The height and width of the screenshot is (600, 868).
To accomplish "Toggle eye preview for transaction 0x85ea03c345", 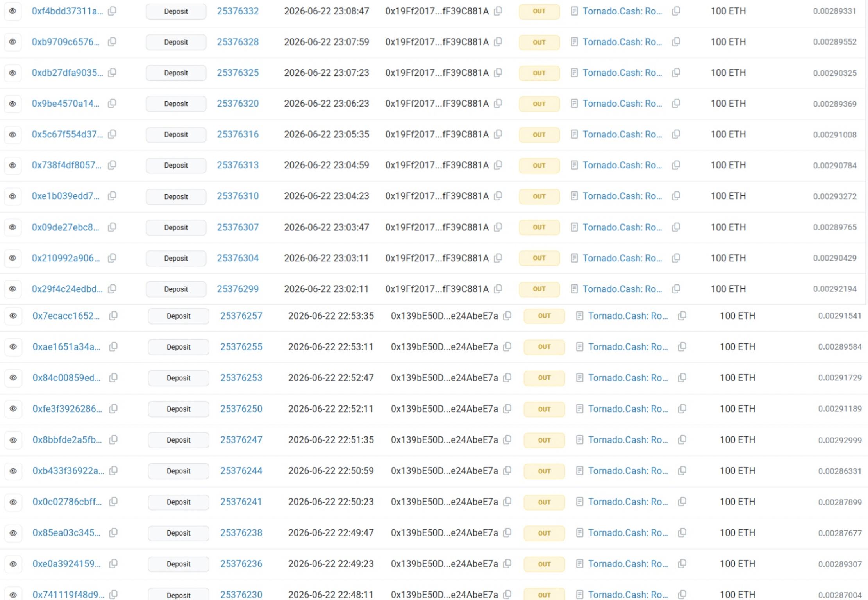I will point(13,533).
